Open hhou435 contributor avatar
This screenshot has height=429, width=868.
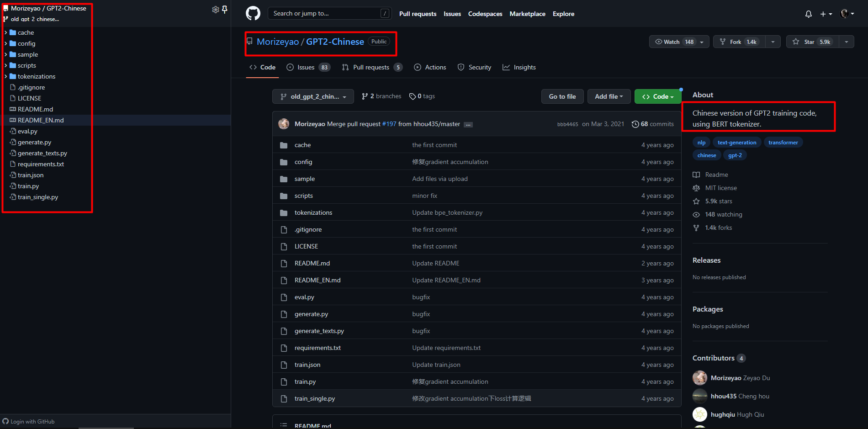(x=700, y=396)
